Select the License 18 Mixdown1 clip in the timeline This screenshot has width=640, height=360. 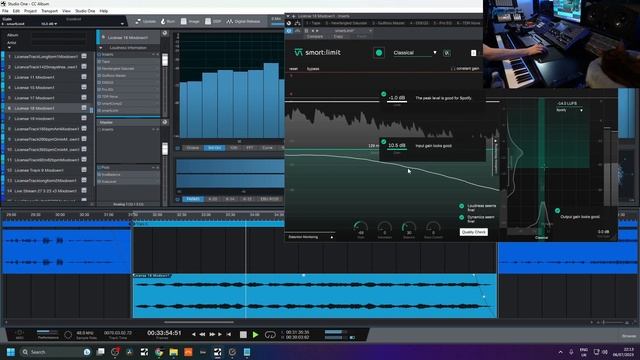pyautogui.click(x=314, y=296)
